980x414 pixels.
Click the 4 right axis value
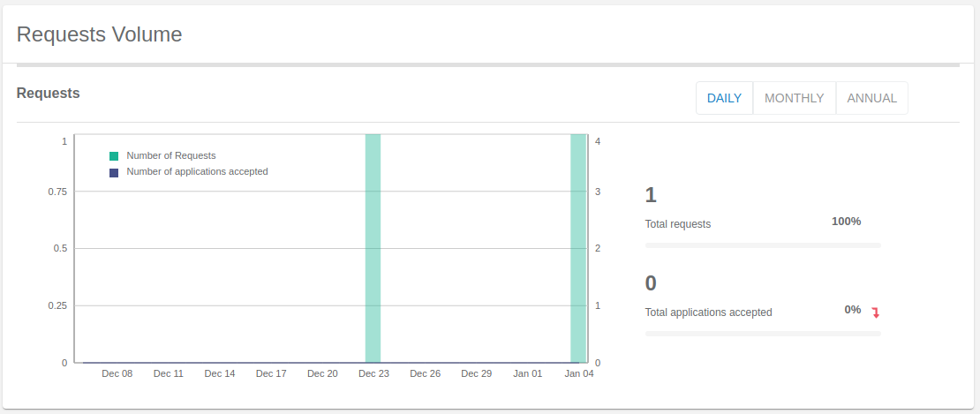coord(598,141)
